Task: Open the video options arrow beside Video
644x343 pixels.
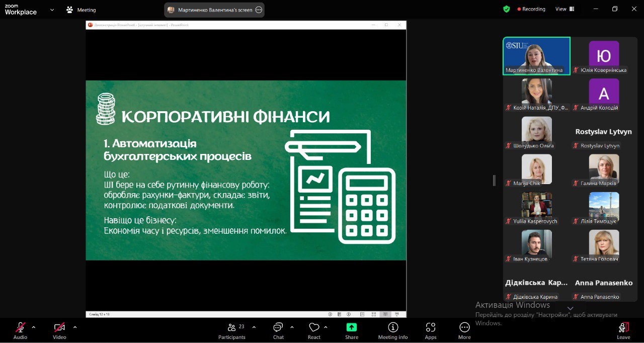Action: [x=75, y=327]
